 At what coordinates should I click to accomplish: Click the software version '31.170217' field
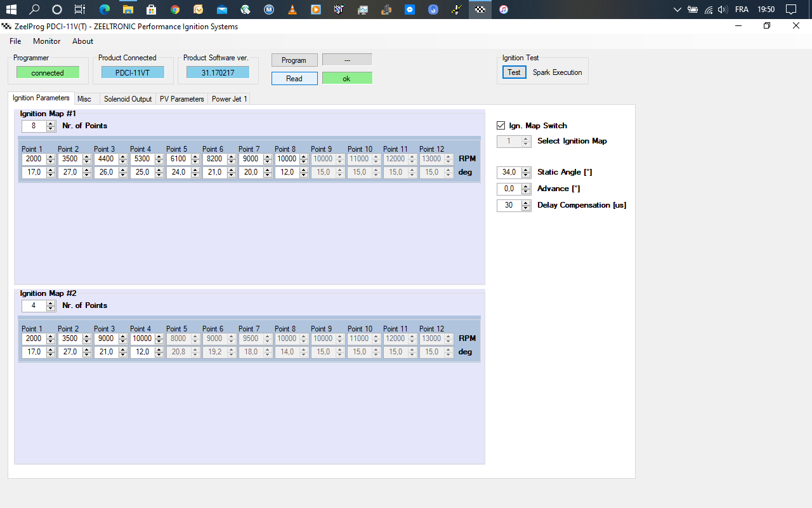point(218,73)
